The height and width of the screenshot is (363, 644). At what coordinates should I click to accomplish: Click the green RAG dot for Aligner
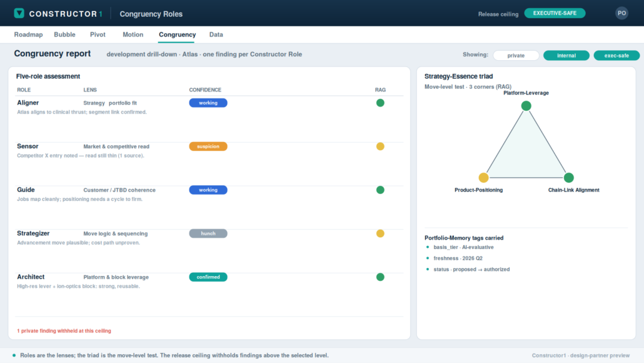point(380,103)
